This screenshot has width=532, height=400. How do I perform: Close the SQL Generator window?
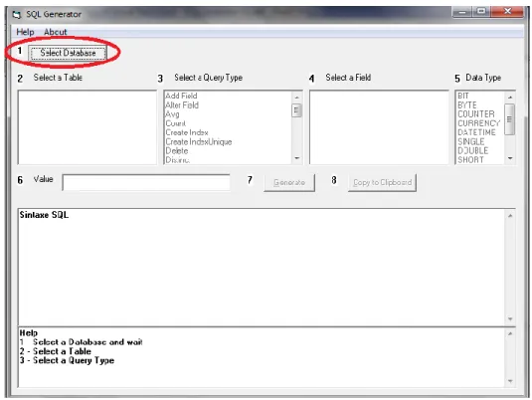pos(507,12)
